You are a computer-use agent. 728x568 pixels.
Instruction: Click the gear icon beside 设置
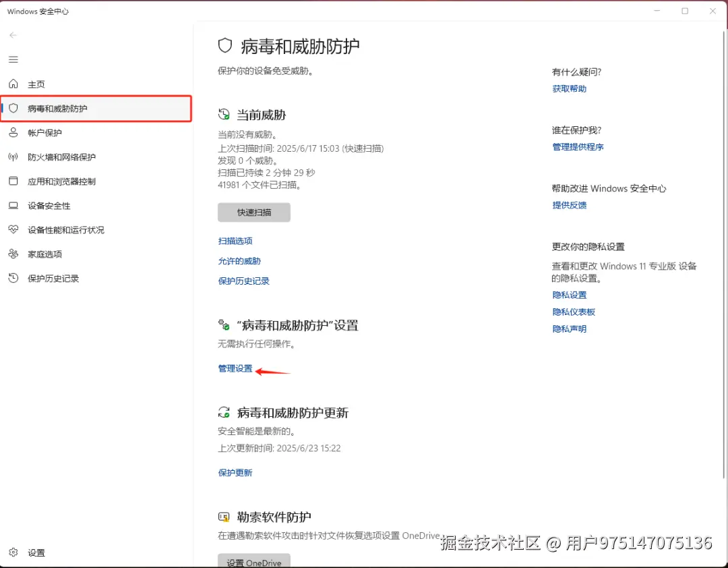[x=13, y=552]
